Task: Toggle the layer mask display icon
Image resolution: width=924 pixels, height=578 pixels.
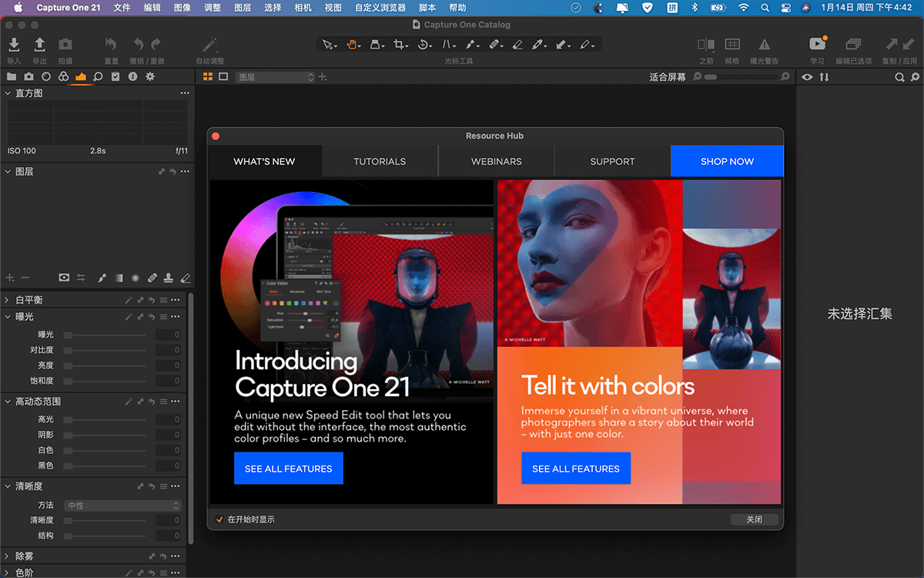Action: click(64, 277)
